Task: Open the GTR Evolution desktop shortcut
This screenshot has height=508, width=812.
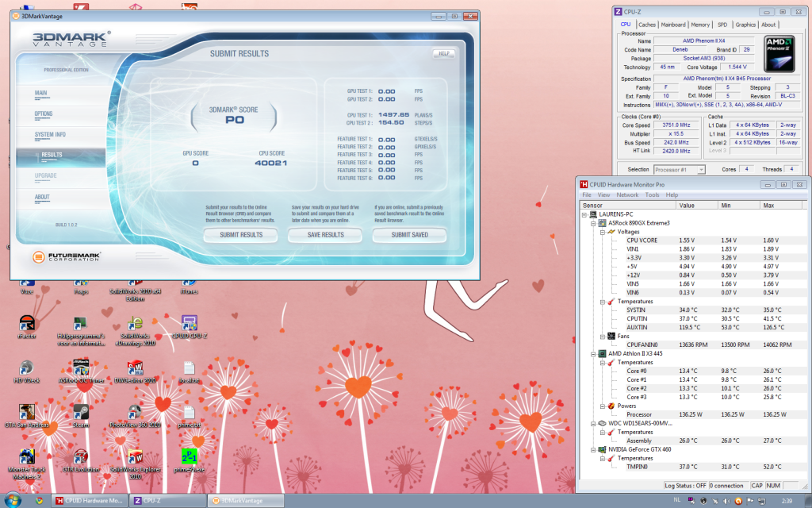Action: [81, 460]
